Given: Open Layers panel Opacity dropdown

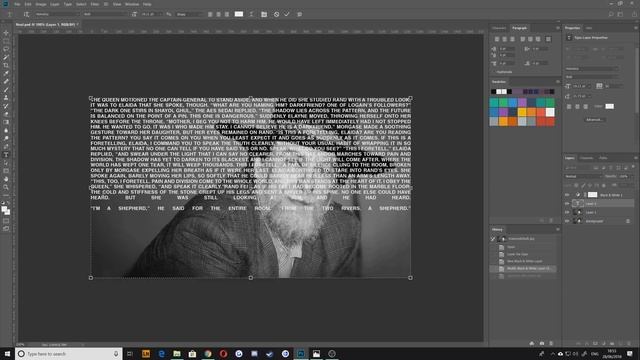Looking at the screenshot, I should pyautogui.click(x=625, y=176).
